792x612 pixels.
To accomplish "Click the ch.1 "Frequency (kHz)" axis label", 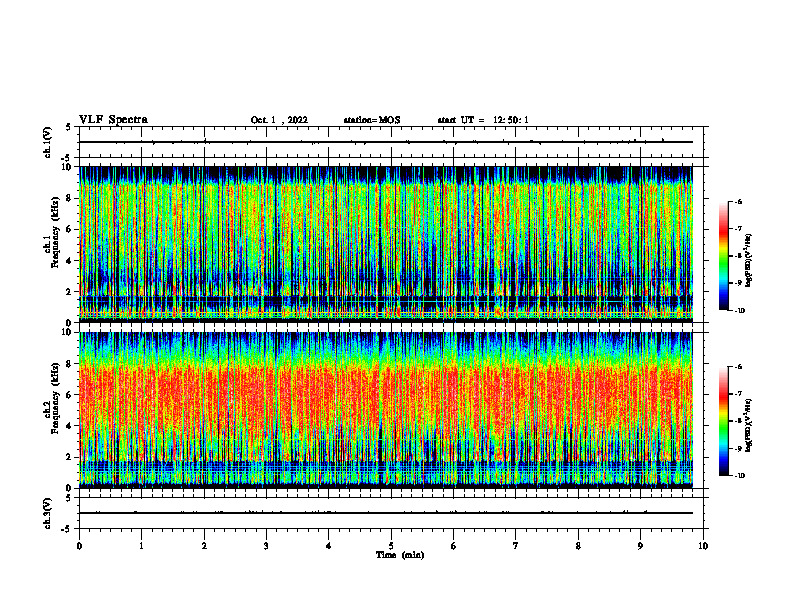I will (55, 233).
